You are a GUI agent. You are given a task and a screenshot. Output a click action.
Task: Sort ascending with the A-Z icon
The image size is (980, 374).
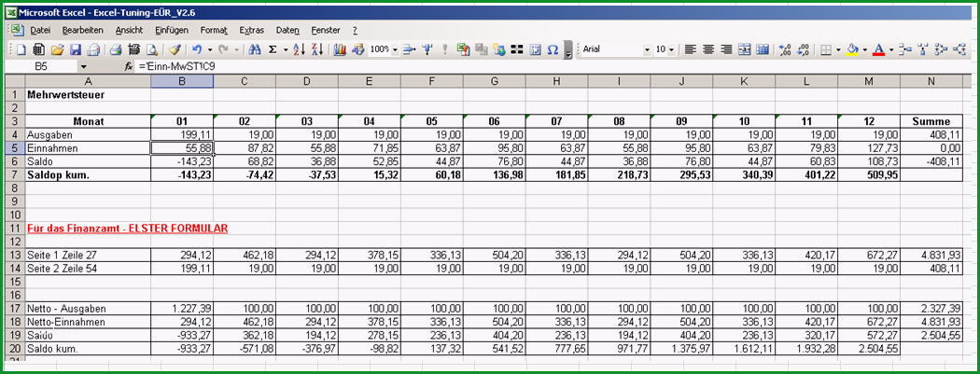point(299,49)
